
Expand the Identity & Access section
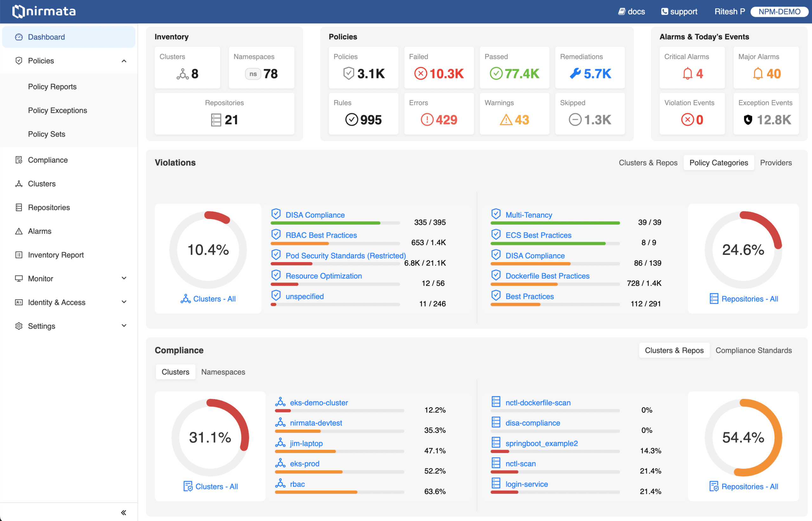click(x=124, y=302)
